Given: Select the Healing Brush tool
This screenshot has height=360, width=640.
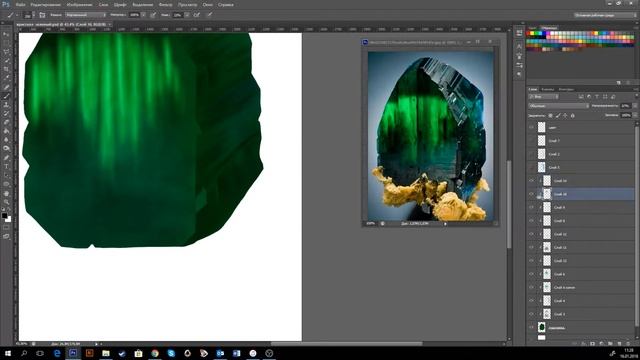Looking at the screenshot, I should click(6, 87).
